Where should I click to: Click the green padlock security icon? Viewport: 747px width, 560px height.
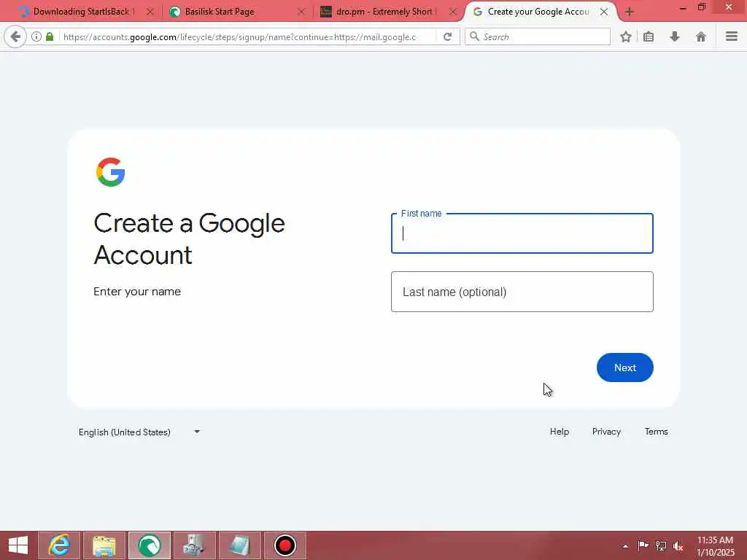50,36
